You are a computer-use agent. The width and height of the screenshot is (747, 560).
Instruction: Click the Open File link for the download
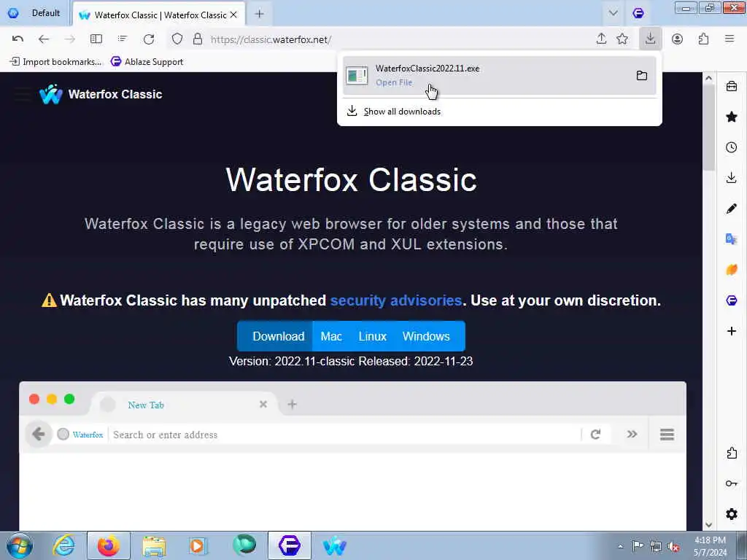coord(394,82)
